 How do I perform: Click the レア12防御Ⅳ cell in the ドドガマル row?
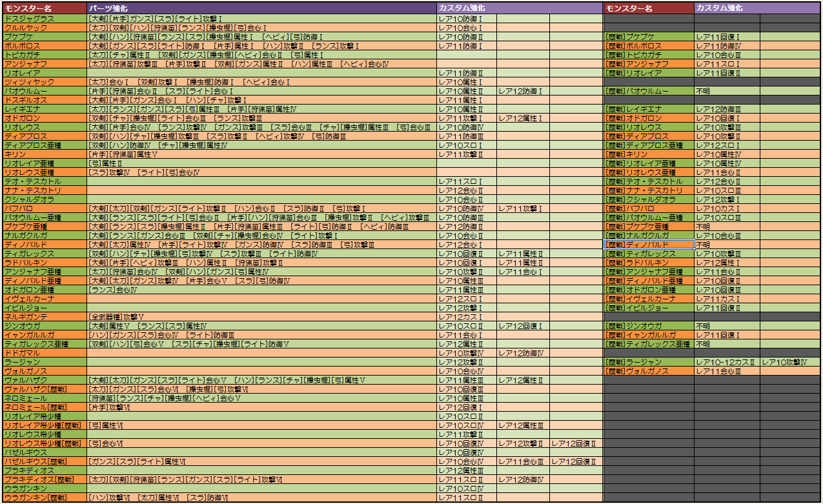(x=523, y=353)
